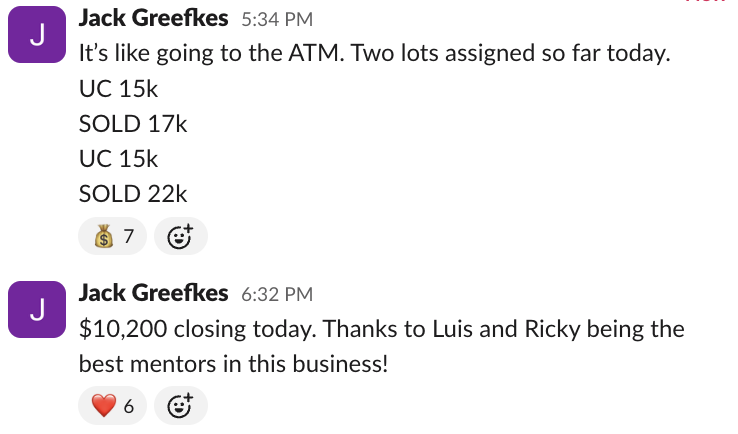Open Jack Greefkes' avatar on the 6:32 PM message

pos(38,309)
